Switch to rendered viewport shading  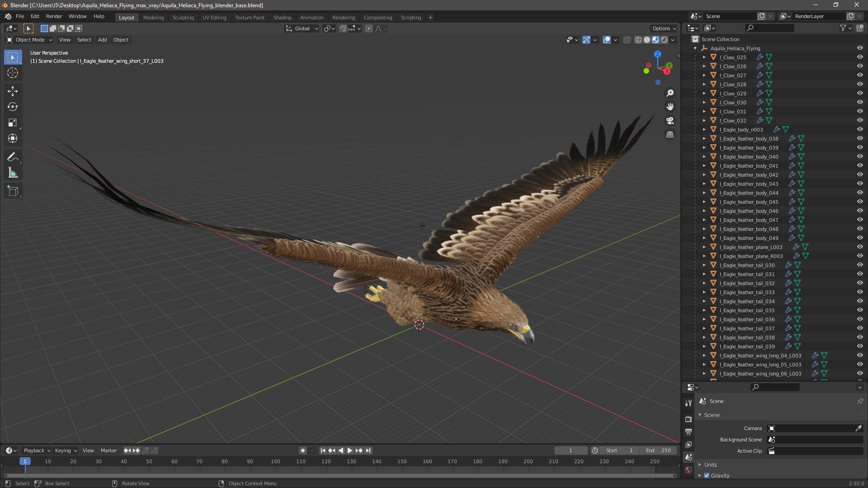[x=664, y=40]
